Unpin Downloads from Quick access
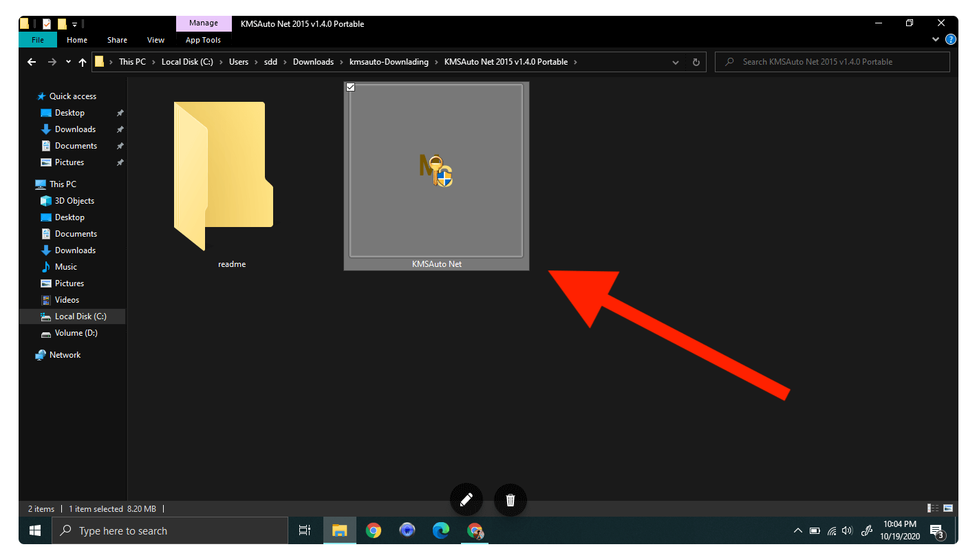This screenshot has width=977, height=560. (119, 129)
